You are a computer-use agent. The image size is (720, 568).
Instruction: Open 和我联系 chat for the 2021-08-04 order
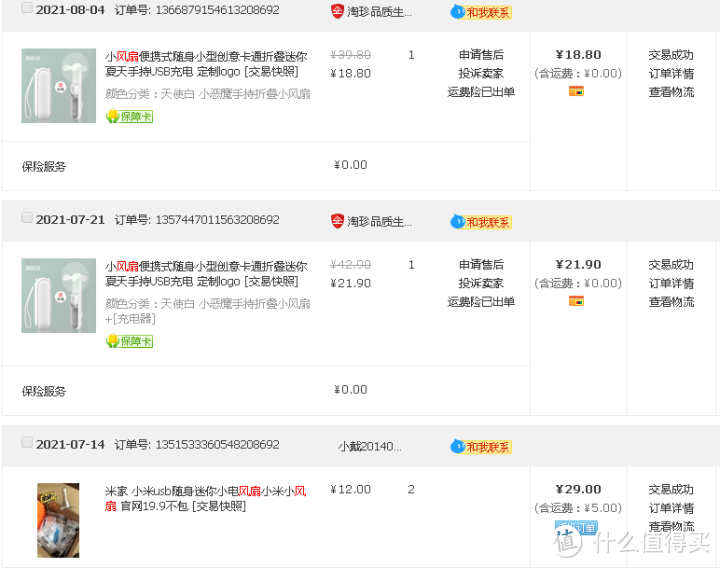pyautogui.click(x=481, y=12)
